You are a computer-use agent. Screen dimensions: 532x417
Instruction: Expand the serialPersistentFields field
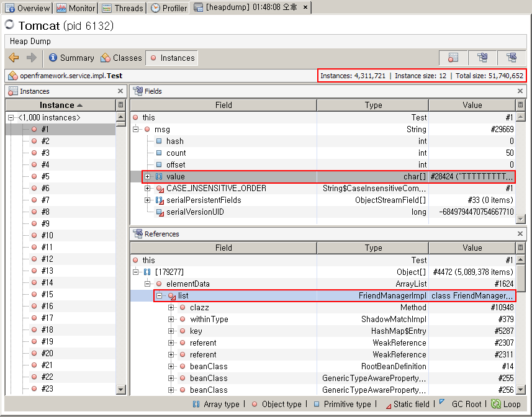click(147, 200)
